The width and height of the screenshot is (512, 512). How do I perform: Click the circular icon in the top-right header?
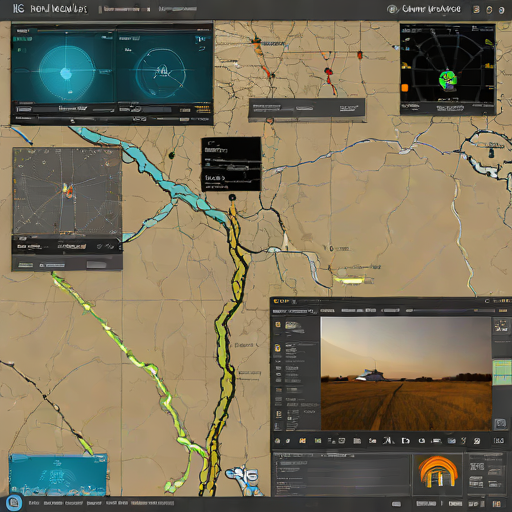[x=393, y=9]
